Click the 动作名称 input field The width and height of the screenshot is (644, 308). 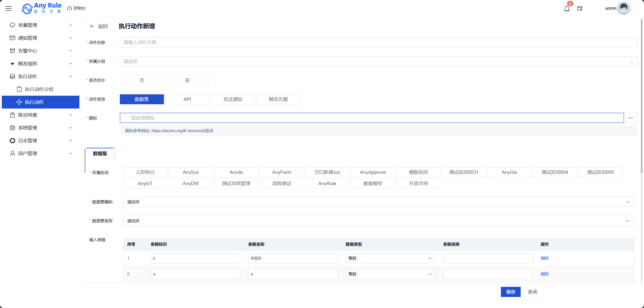click(378, 42)
